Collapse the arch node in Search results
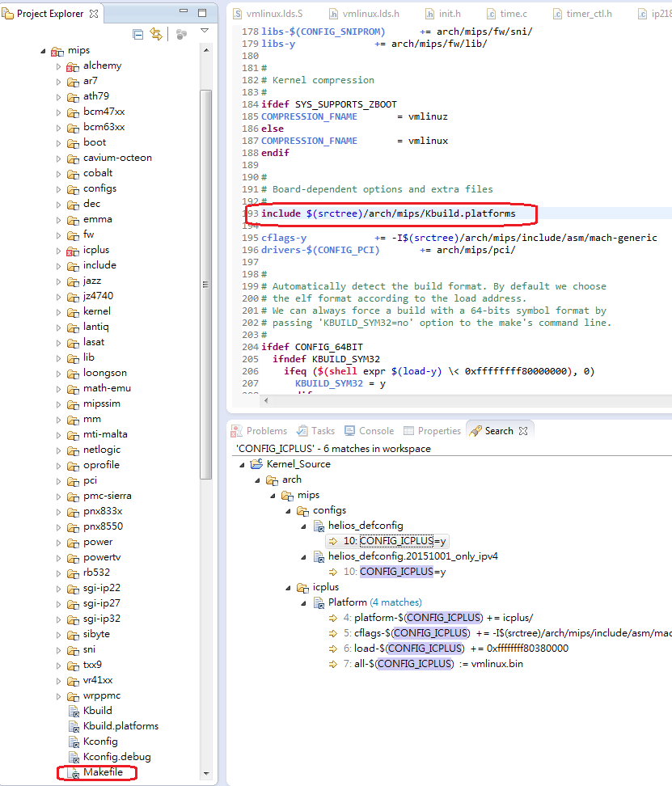 tap(257, 479)
